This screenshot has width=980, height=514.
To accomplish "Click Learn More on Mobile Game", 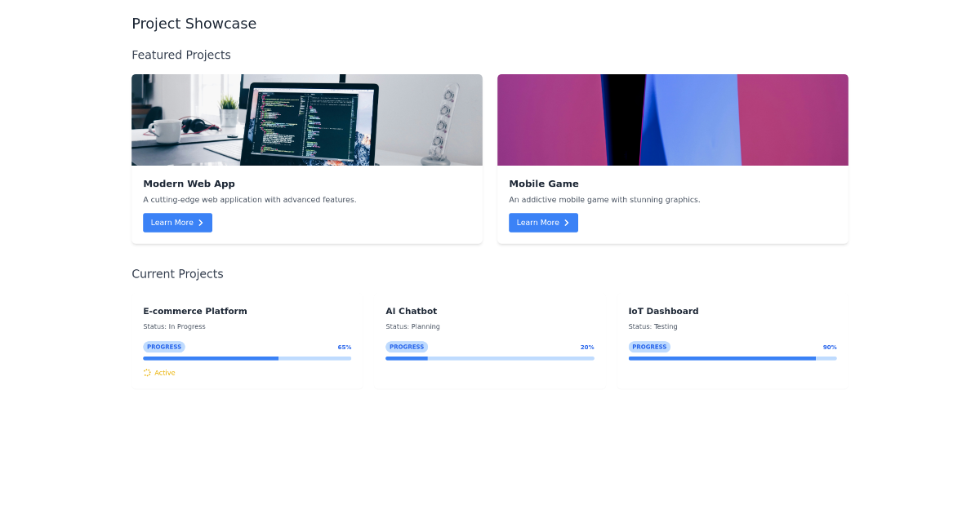I will tap(543, 222).
